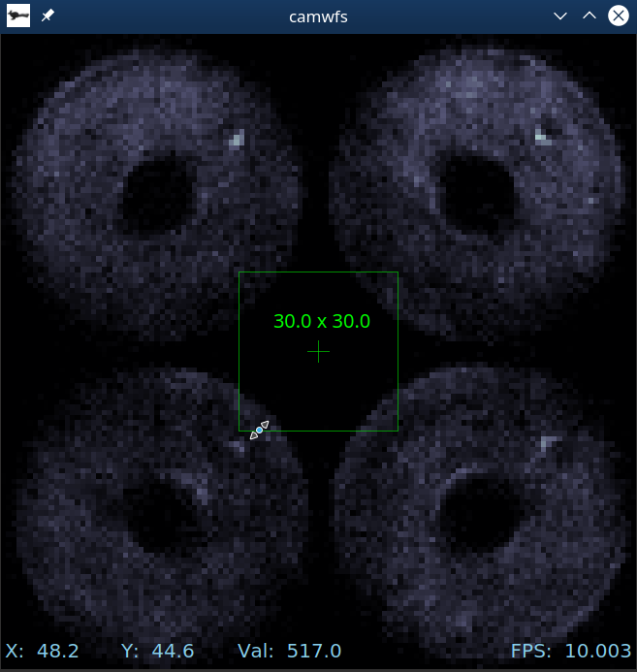This screenshot has height=672, width=637.
Task: Open the window menu application icon
Action: tap(18, 16)
